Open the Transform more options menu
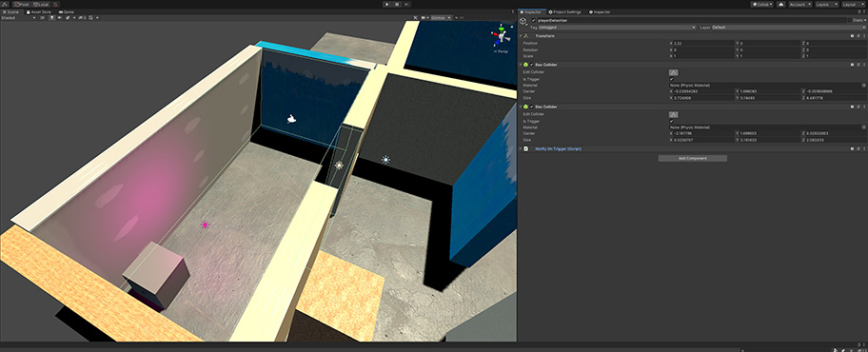Image resolution: width=868 pixels, height=352 pixels. [x=864, y=36]
